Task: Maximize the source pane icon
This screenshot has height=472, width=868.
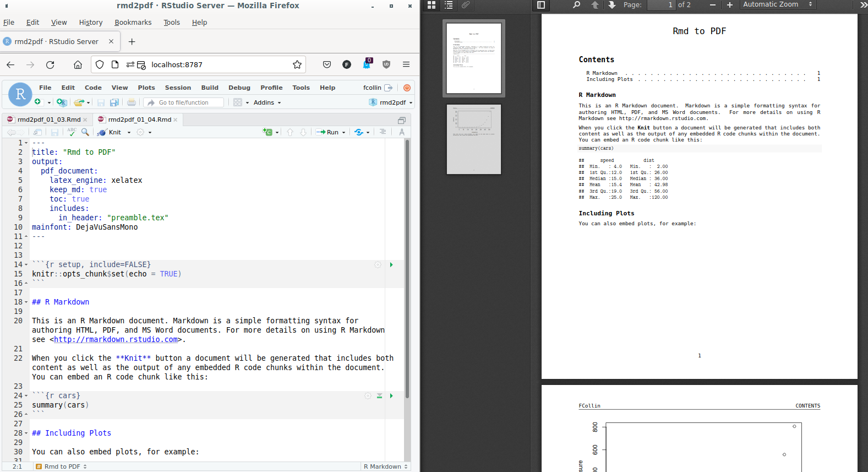Action: (x=402, y=120)
